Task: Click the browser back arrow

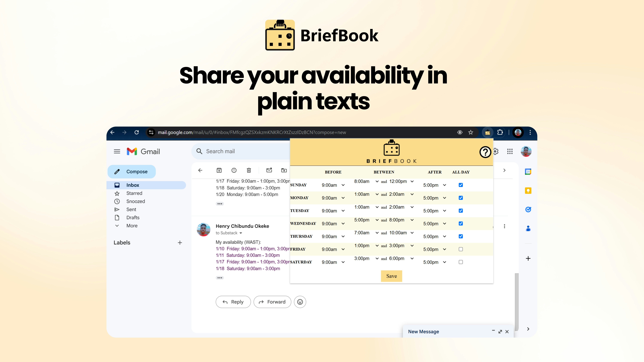Action: click(112, 132)
